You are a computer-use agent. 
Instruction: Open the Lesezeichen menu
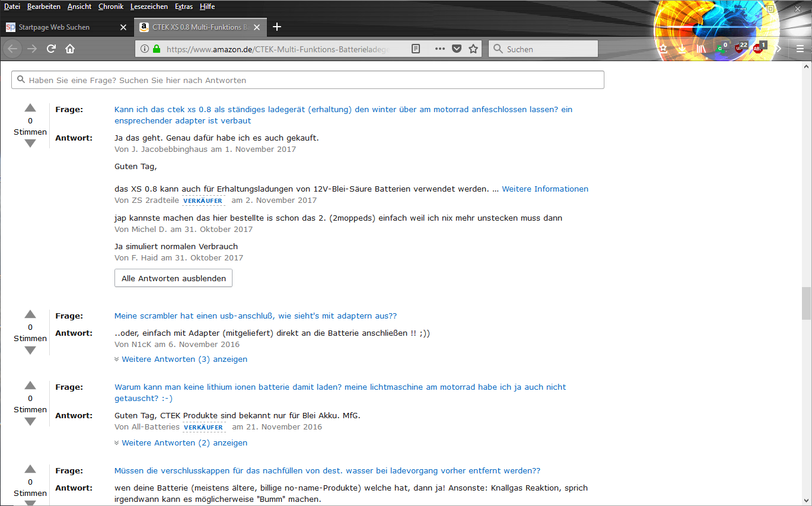149,7
